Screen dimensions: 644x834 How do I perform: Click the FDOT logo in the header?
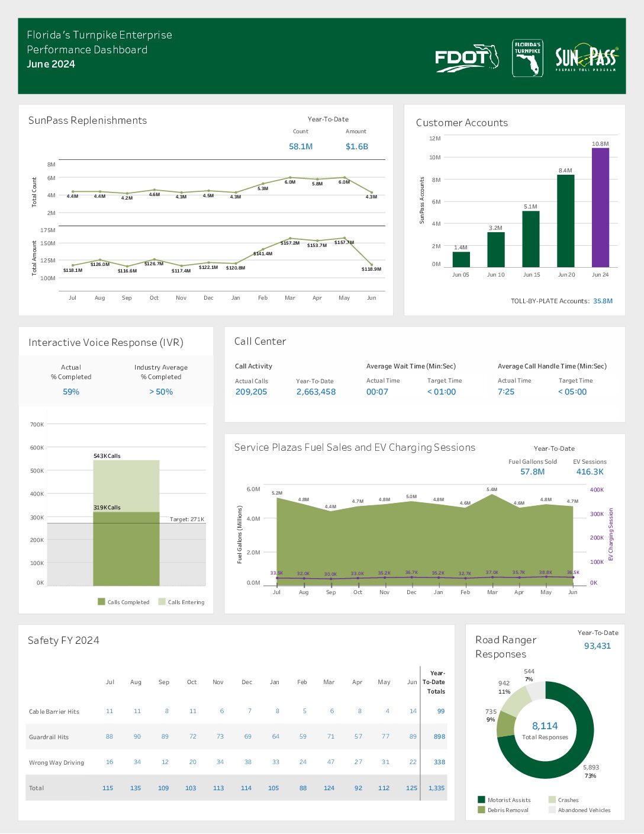[x=468, y=58]
